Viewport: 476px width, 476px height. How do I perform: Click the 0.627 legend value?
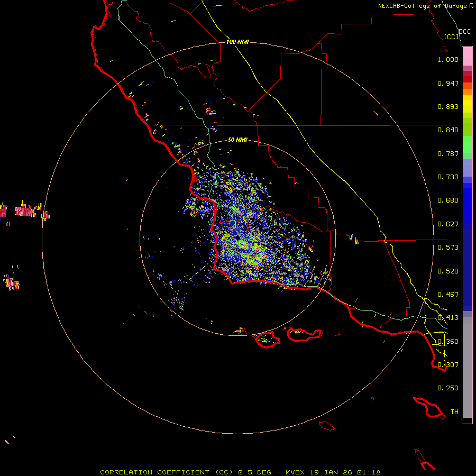coord(448,224)
